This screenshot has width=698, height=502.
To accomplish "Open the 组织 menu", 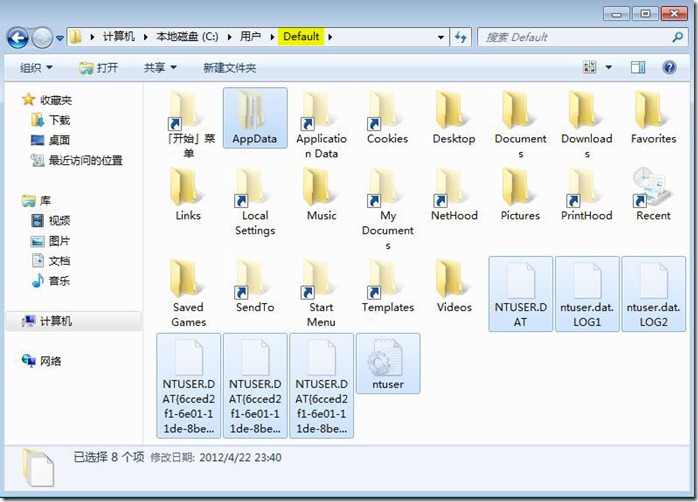I will pos(36,68).
